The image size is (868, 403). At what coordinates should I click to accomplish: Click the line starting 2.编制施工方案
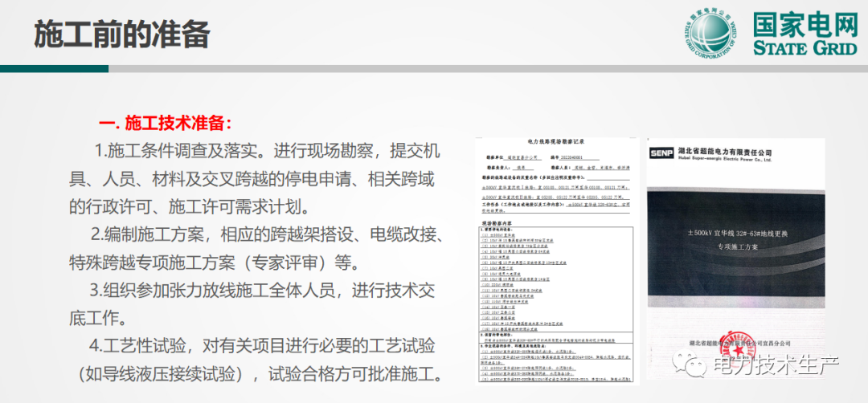266,234
